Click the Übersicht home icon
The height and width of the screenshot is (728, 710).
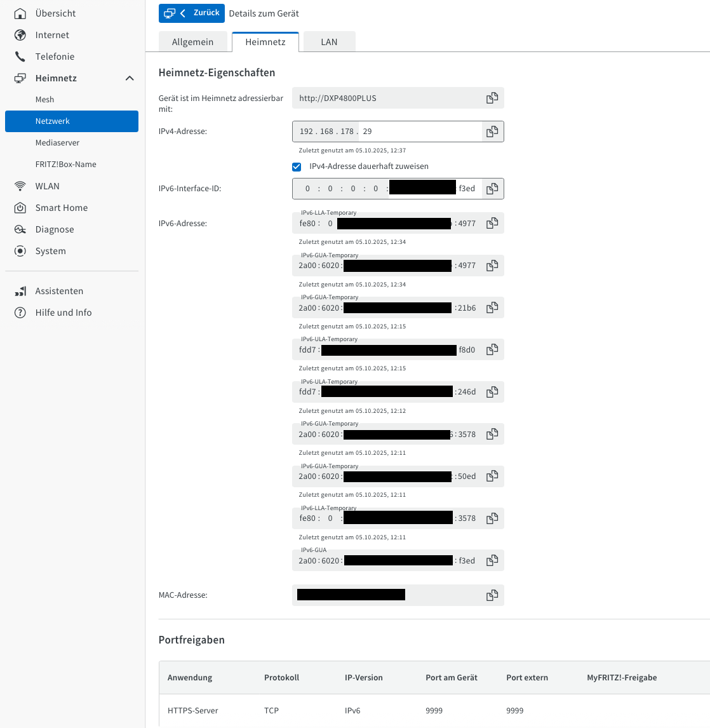[x=20, y=13]
